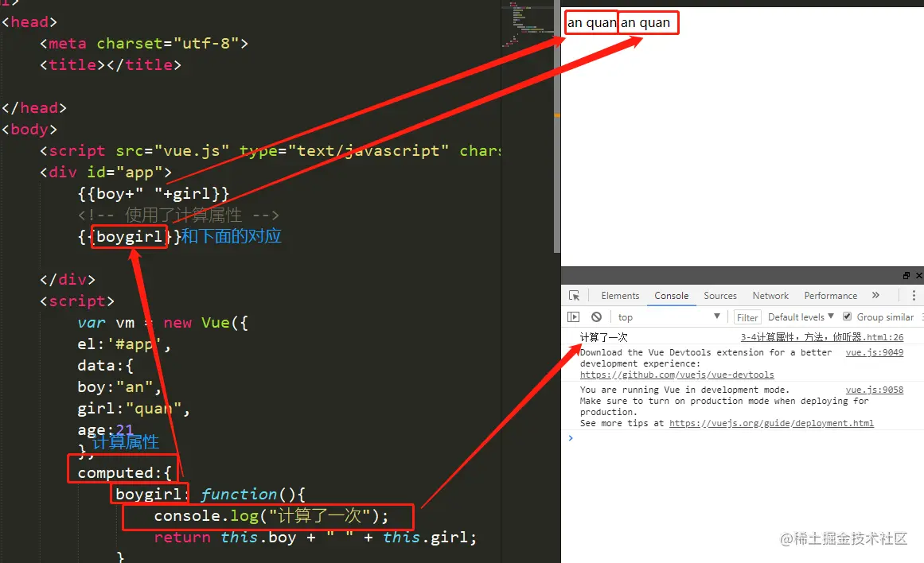924x563 pixels.
Task: Click the "You are running Vue" console message
Action: [725, 406]
